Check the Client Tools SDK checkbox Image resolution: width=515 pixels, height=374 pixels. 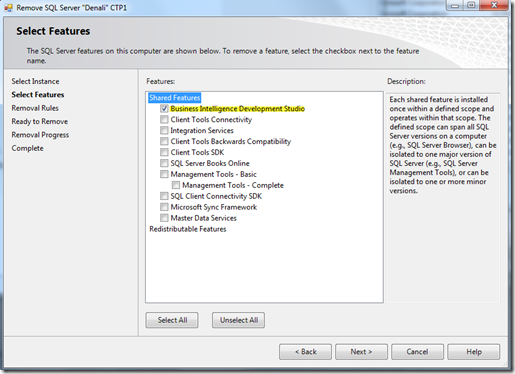[x=164, y=152]
